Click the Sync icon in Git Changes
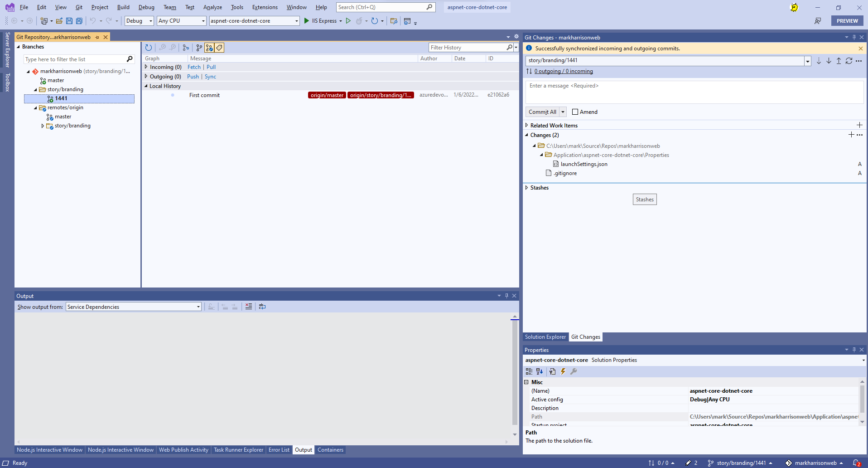Screen dimensions: 868x468 coord(849,61)
